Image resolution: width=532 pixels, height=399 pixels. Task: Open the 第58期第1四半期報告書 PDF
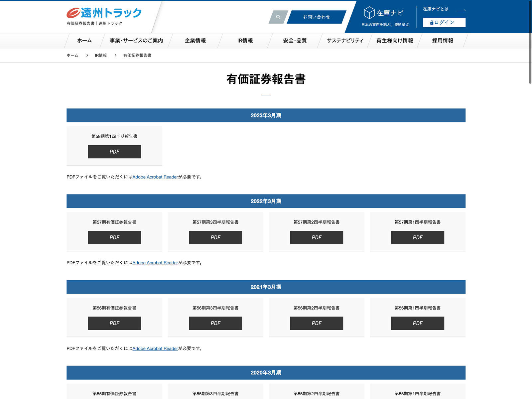[x=114, y=152]
